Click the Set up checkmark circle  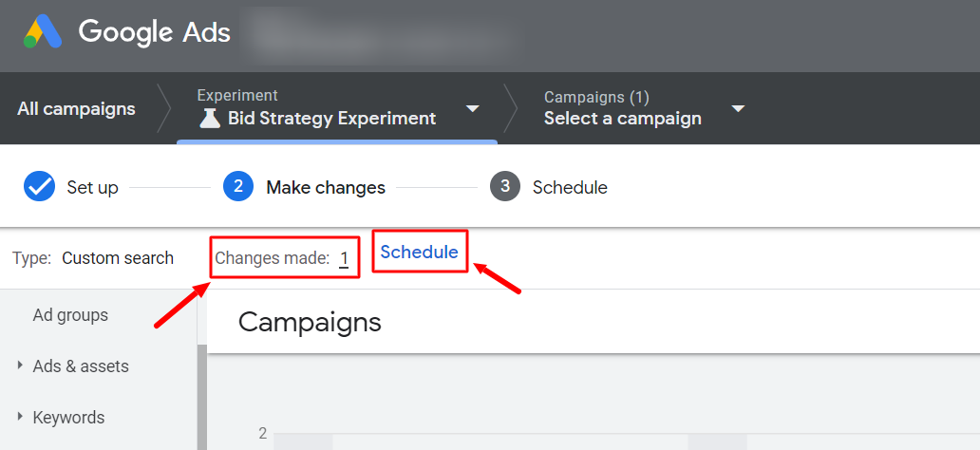pyautogui.click(x=39, y=187)
